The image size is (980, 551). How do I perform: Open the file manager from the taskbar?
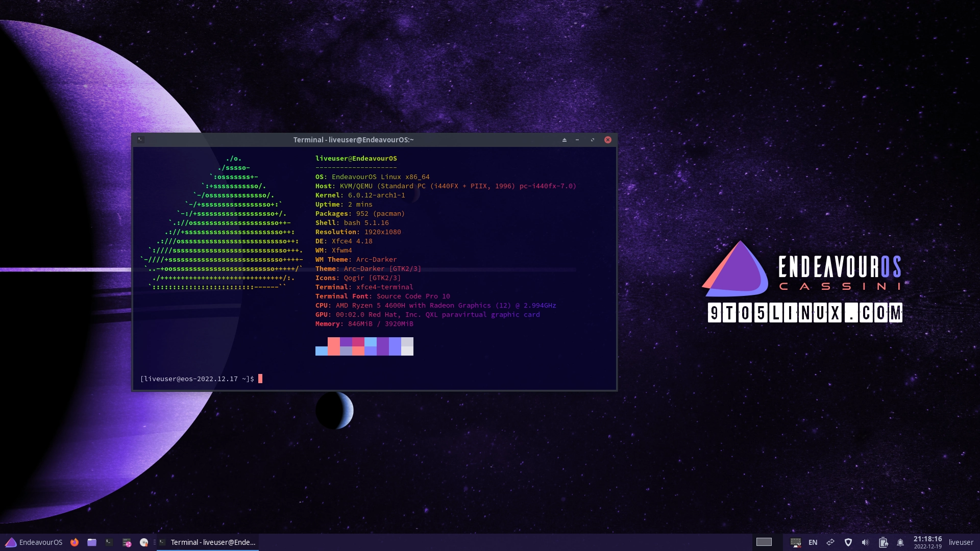click(92, 542)
